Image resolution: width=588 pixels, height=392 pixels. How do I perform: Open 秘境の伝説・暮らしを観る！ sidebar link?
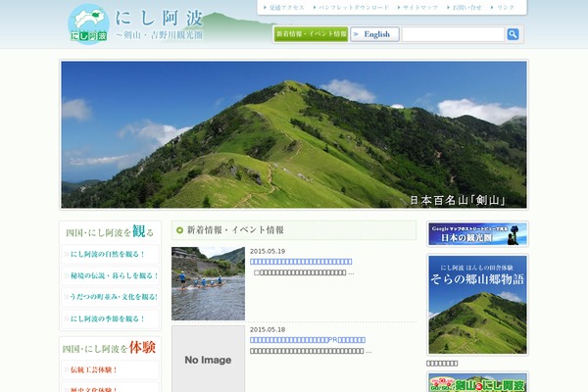pos(110,275)
